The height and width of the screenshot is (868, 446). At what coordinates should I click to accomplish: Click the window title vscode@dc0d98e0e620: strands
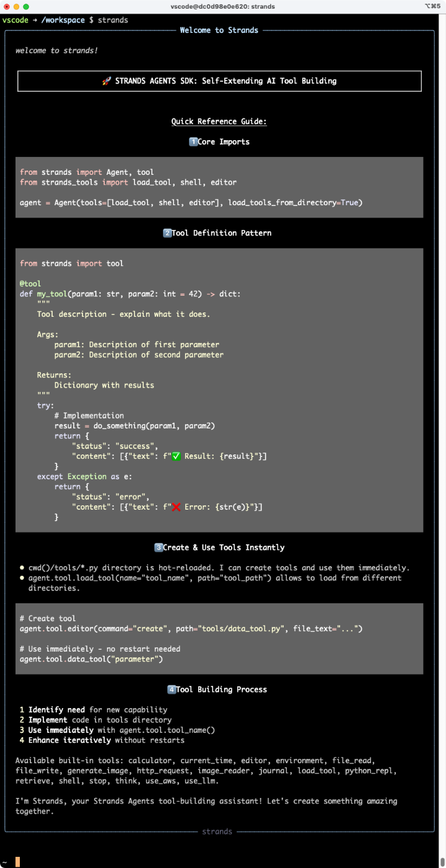(222, 6)
